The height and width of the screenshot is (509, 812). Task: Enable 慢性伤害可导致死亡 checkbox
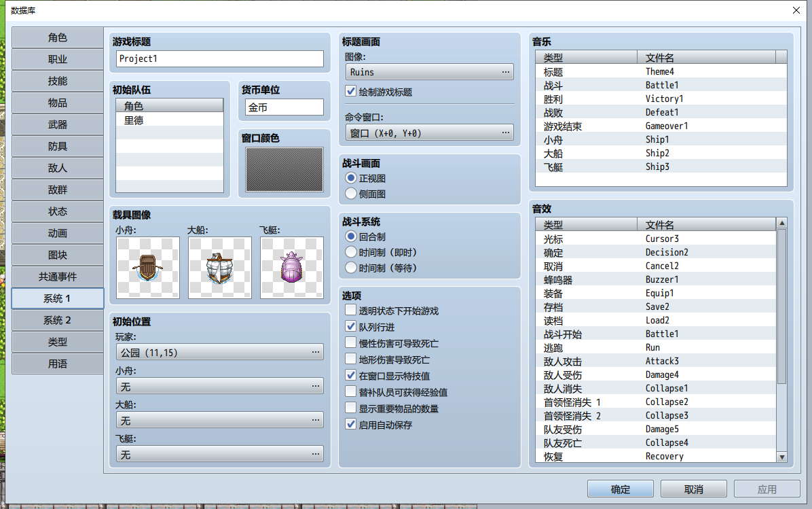coord(350,343)
